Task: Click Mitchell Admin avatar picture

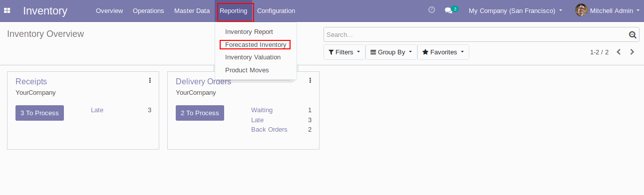Action: pyautogui.click(x=581, y=10)
